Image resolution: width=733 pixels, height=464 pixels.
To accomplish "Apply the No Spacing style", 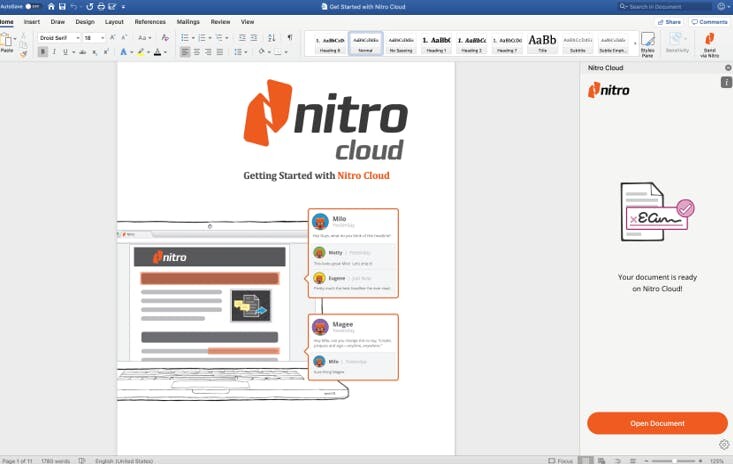I will [401, 44].
